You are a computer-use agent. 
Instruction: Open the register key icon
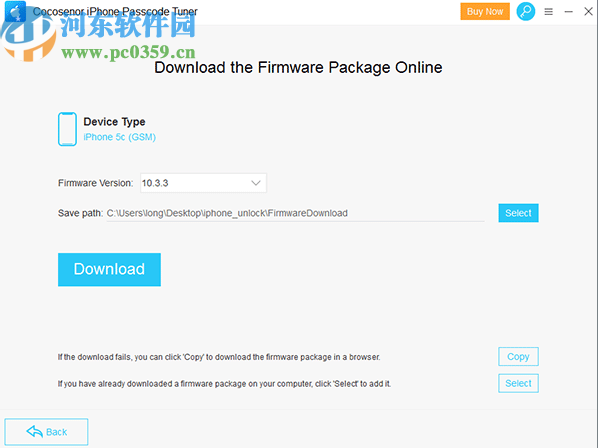525,11
